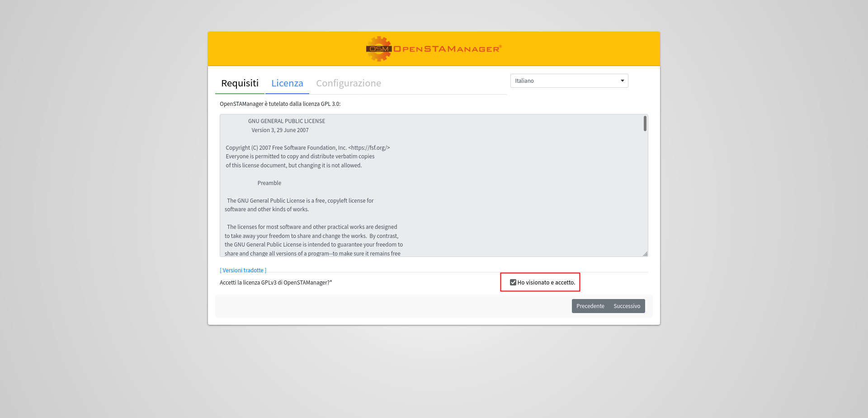Click the license text scrollbar thumb
The width and height of the screenshot is (868, 418).
click(x=645, y=123)
